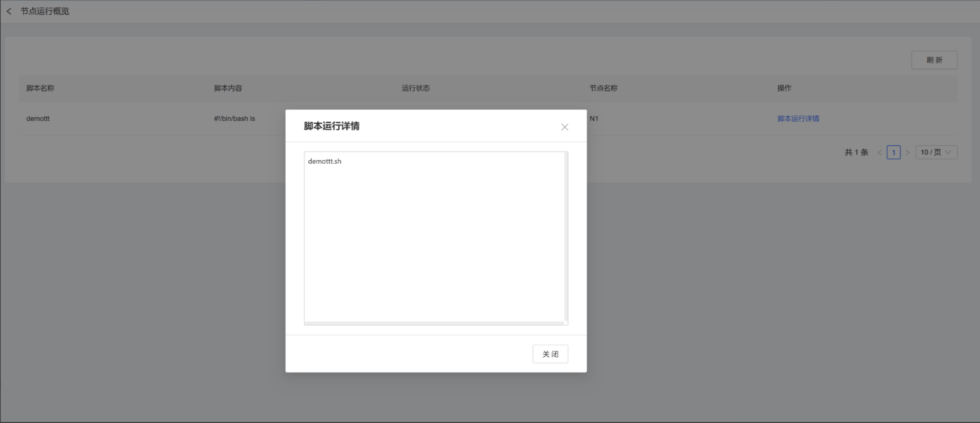
Task: Click the 脚本内容 column header
Action: pyautogui.click(x=228, y=88)
